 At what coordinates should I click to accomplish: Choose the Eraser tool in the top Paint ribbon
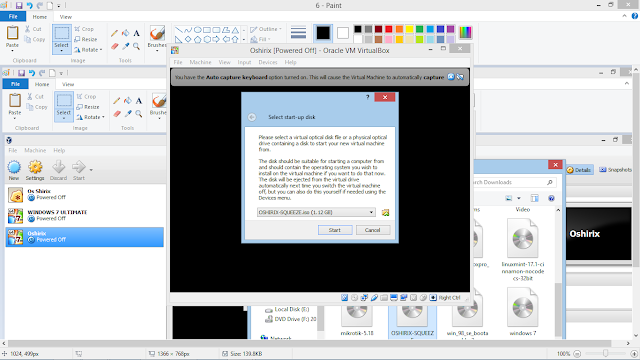[x=115, y=47]
